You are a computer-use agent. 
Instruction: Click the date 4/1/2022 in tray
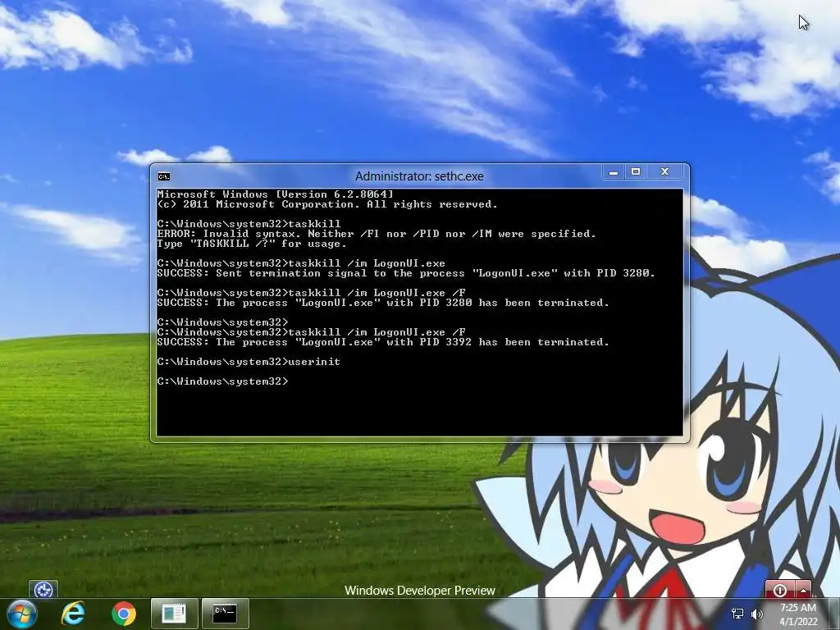tap(798, 622)
